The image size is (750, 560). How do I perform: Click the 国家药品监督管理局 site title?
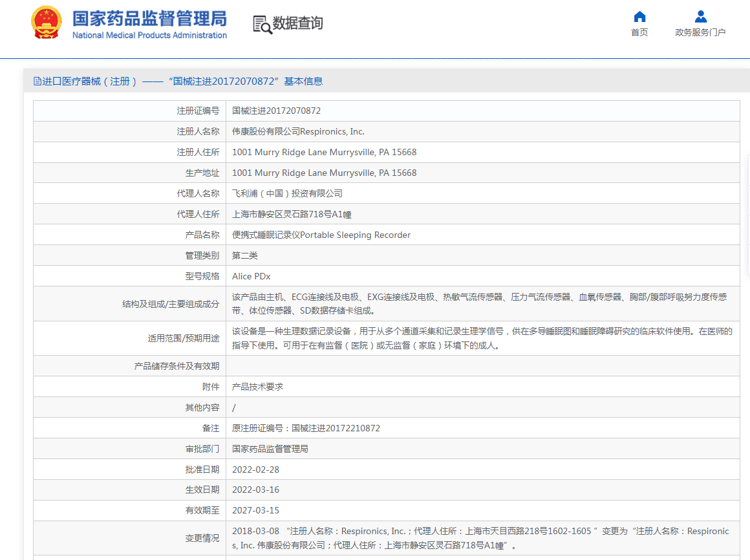[150, 19]
